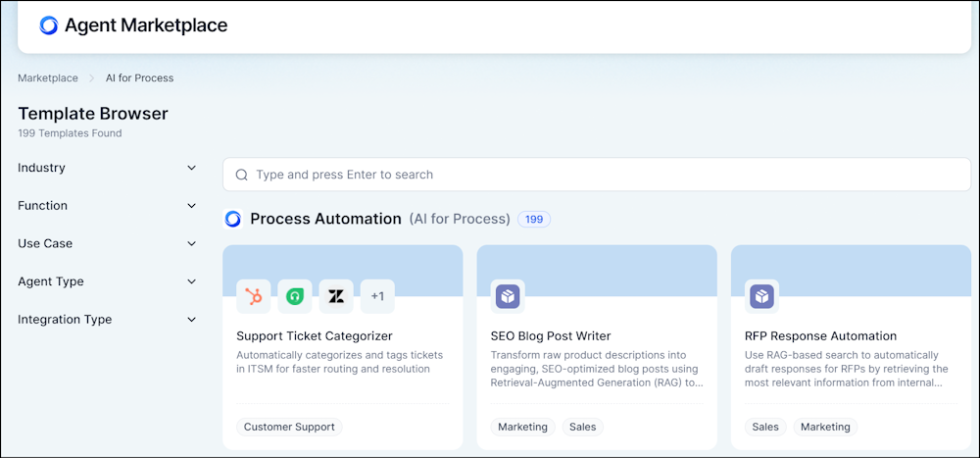Click the green headset Freshdesk icon

click(x=294, y=296)
